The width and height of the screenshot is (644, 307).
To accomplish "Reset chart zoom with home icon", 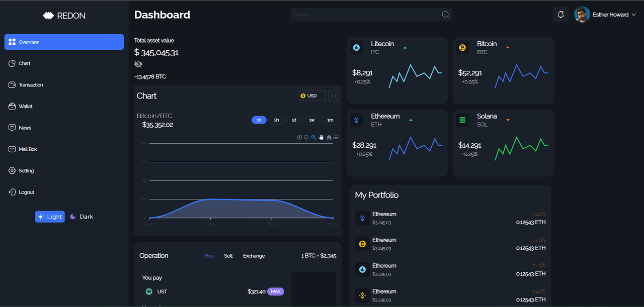I will point(329,137).
